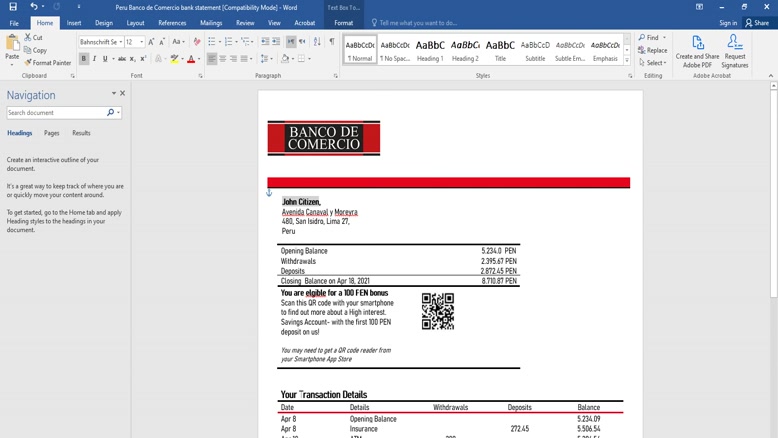Open the References ribbon tab
Screen dimensions: 778x438
(x=172, y=23)
